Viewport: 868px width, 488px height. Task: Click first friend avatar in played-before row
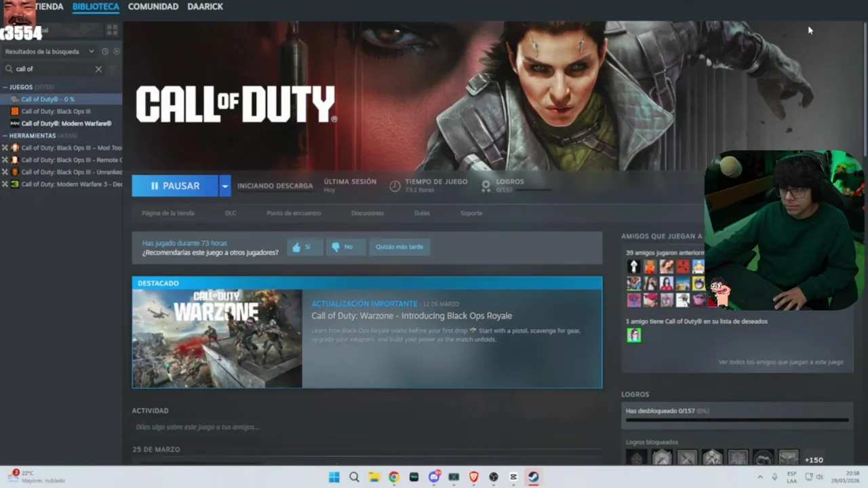(x=634, y=266)
